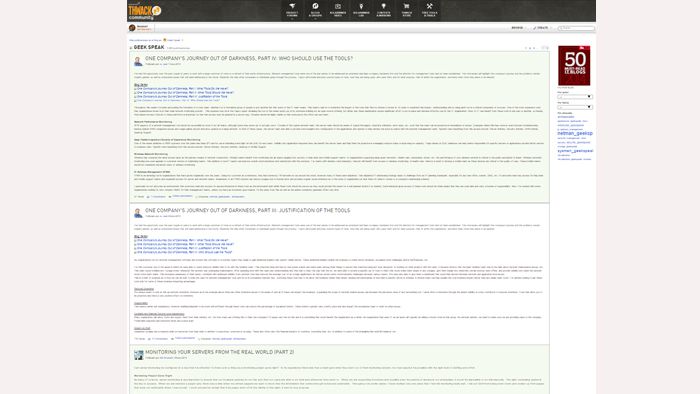Viewport: 700px width, 394px height.
Task: Open the Free Tools & Trials wrench icon
Action: [429, 9]
